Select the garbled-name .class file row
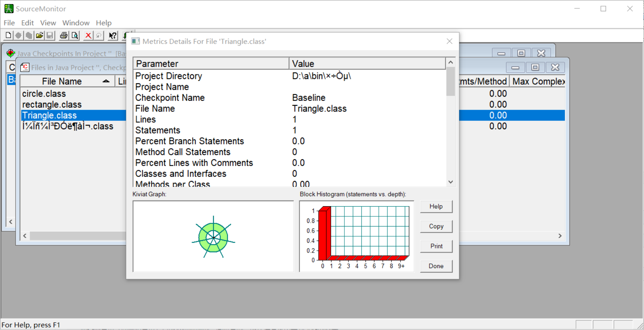This screenshot has width=644, height=330. pos(68,126)
